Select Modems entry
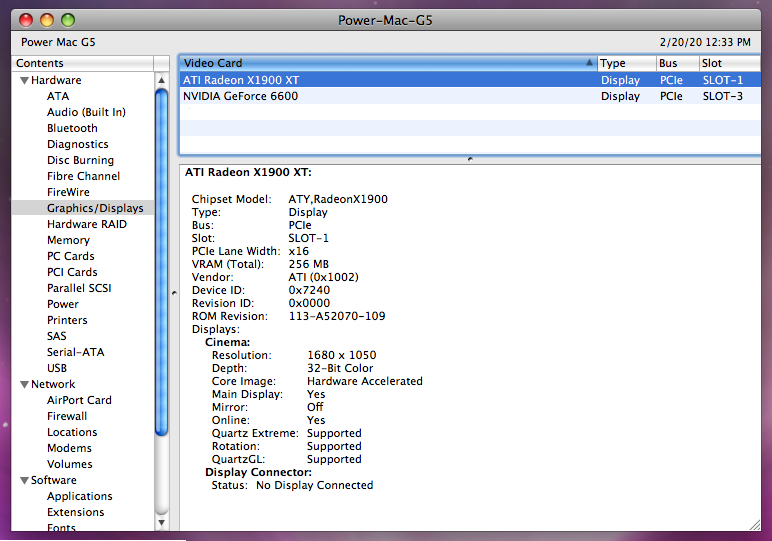Screen dimensions: 772x541 click(69, 448)
